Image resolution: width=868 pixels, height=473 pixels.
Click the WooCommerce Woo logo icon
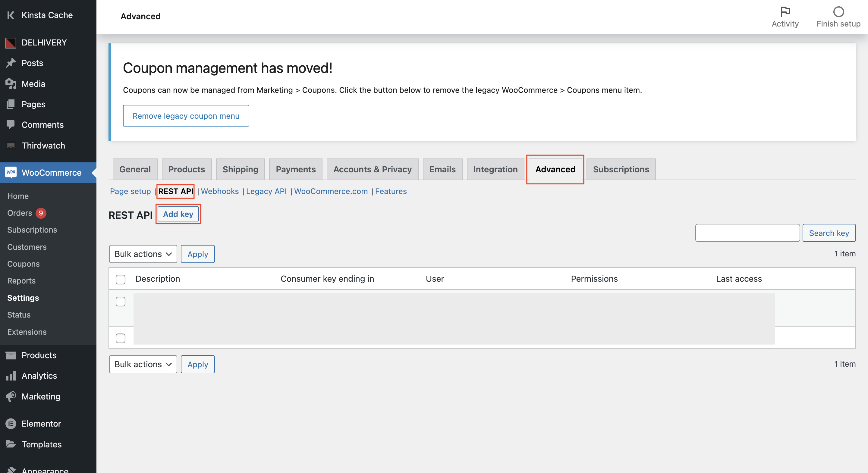tap(11, 172)
